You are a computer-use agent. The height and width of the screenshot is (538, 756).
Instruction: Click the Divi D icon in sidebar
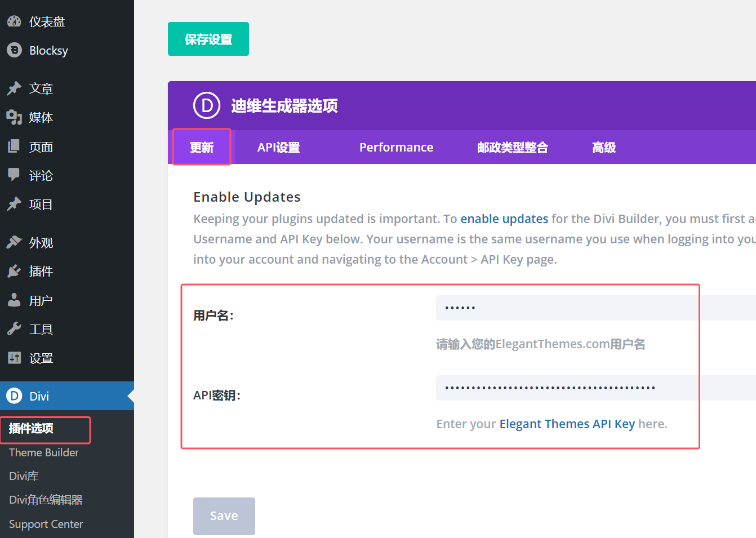tap(14, 396)
